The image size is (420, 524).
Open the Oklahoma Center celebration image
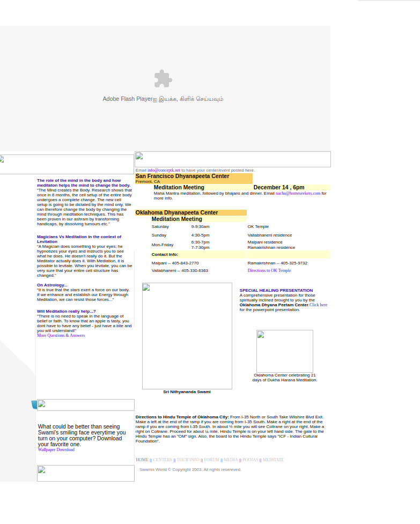[x=284, y=351]
